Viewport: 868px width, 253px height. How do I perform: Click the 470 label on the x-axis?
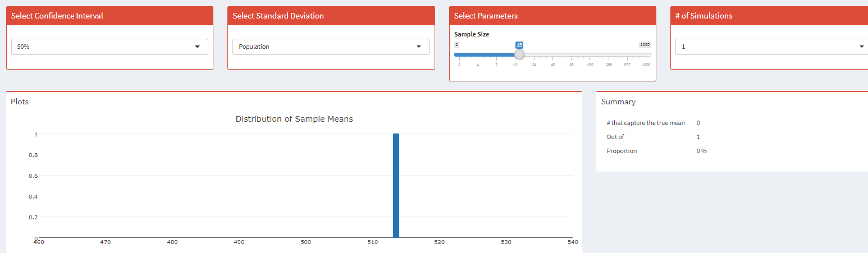click(x=105, y=242)
